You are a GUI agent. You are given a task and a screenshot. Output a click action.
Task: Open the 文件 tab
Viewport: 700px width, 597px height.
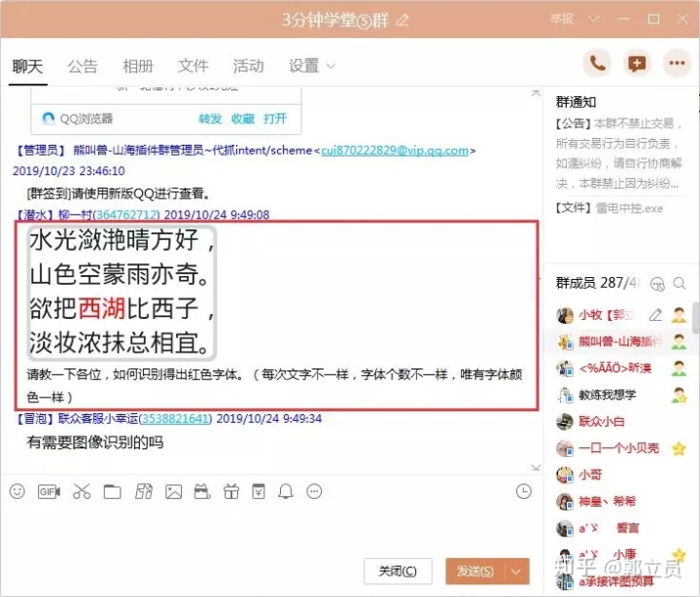coord(193,66)
